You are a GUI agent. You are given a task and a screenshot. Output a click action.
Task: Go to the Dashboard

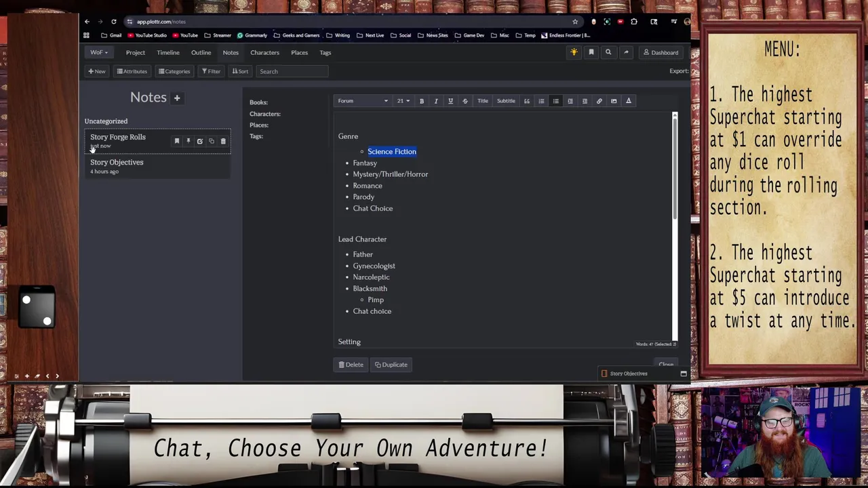[x=660, y=52]
